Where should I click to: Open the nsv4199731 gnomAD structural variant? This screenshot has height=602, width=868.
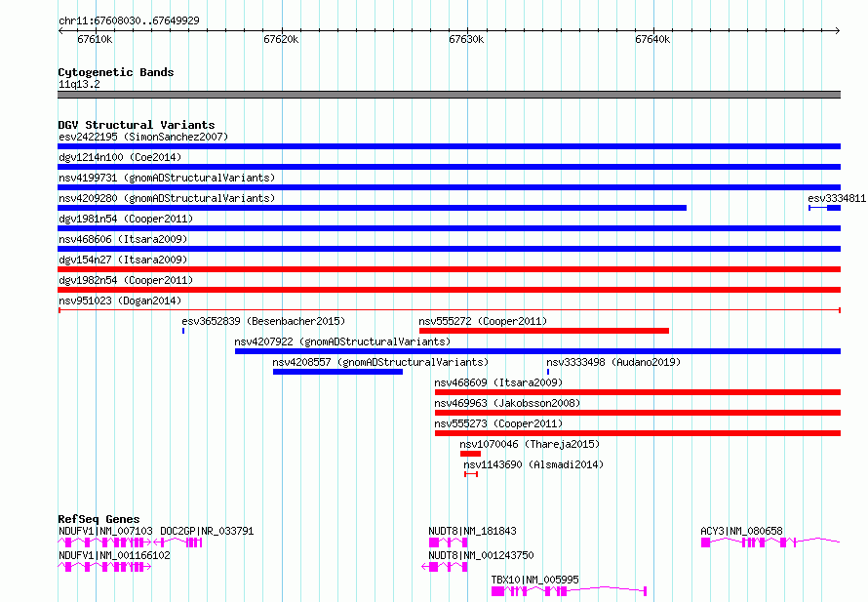coord(449,187)
